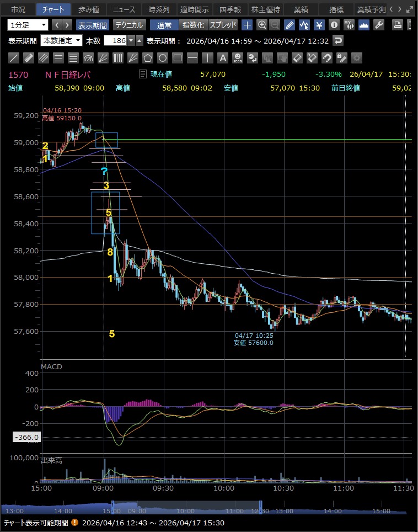
Task: Open chart settings wrench icon
Action: pos(379,25)
